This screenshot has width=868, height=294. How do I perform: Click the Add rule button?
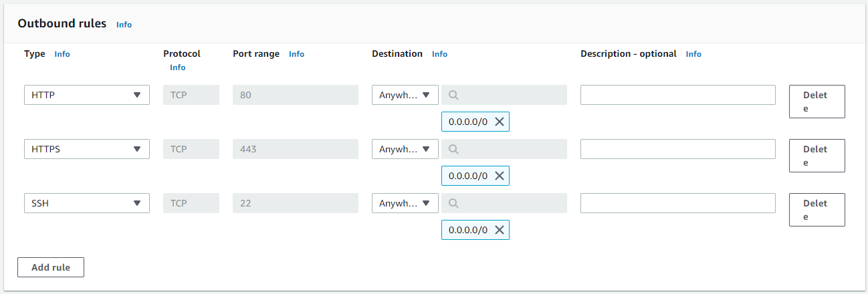pyautogui.click(x=51, y=267)
